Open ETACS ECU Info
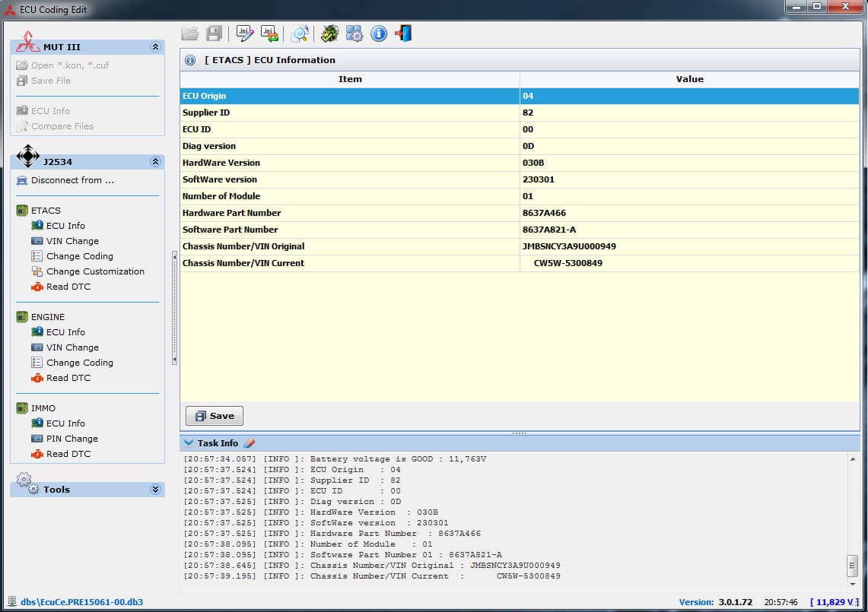This screenshot has height=612, width=868. [x=66, y=226]
